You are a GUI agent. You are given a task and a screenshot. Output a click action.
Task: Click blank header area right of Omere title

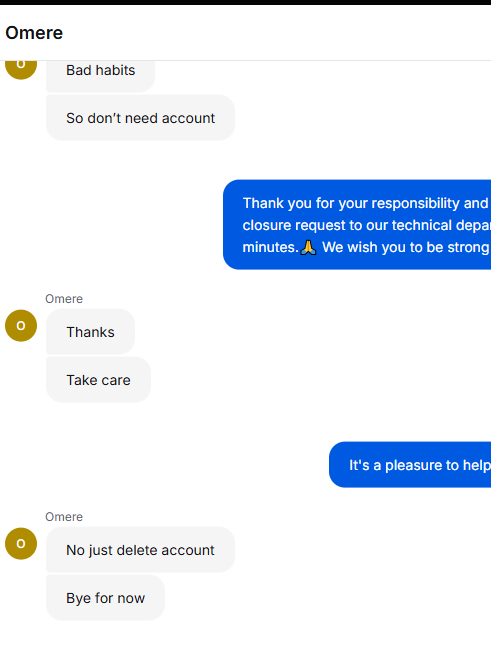coord(277,33)
